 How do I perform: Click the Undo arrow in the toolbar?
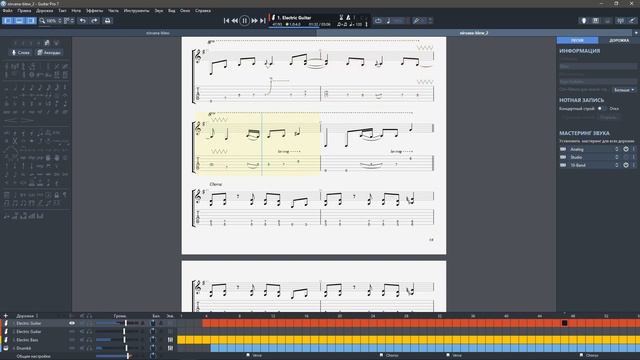[x=83, y=20]
